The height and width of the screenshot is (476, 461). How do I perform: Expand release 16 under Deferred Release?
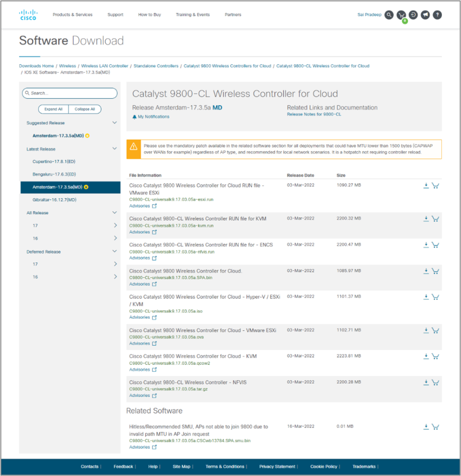click(x=115, y=277)
